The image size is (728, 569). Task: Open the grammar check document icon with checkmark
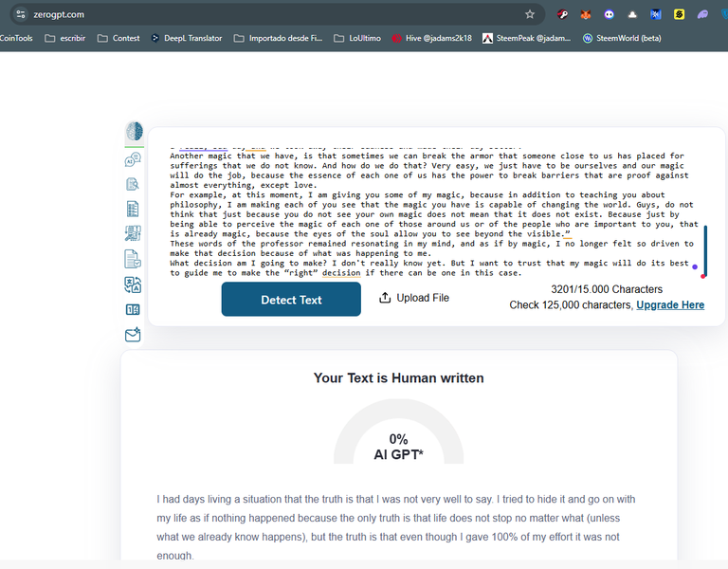[133, 259]
